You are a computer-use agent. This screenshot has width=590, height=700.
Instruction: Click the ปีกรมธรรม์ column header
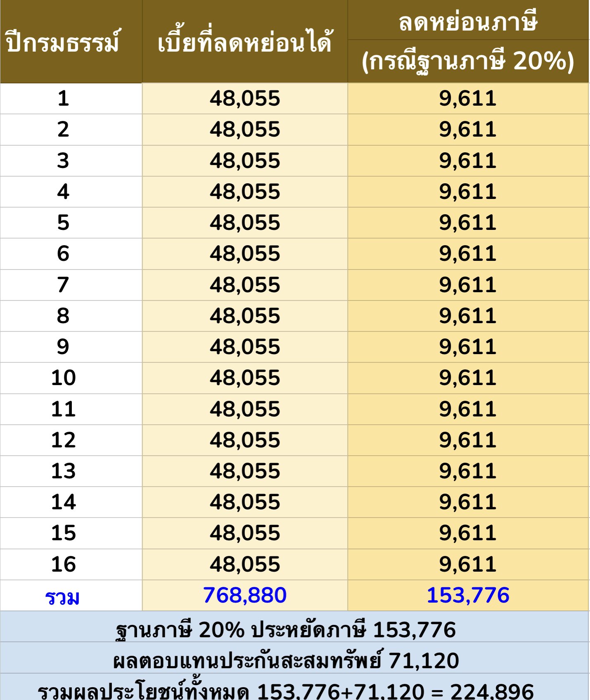pos(63,42)
